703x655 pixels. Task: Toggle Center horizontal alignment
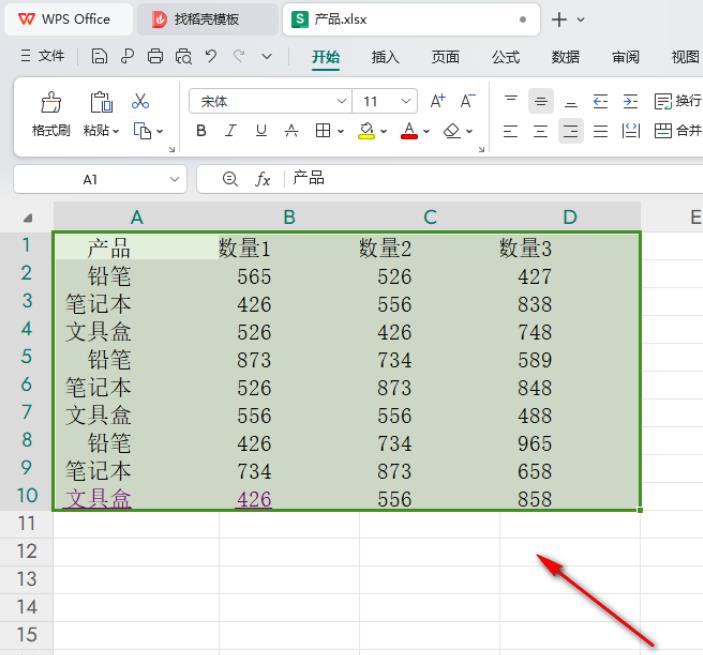pyautogui.click(x=541, y=131)
